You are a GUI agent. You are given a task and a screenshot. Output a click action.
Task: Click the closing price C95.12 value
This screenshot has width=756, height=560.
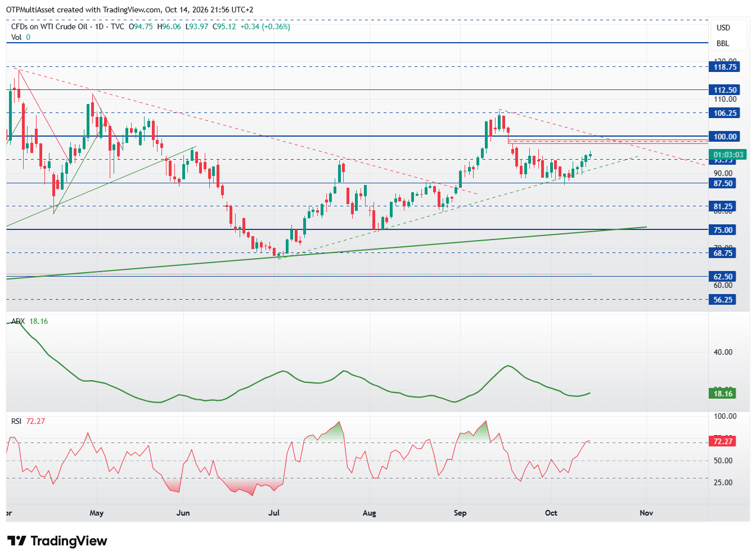pos(224,26)
